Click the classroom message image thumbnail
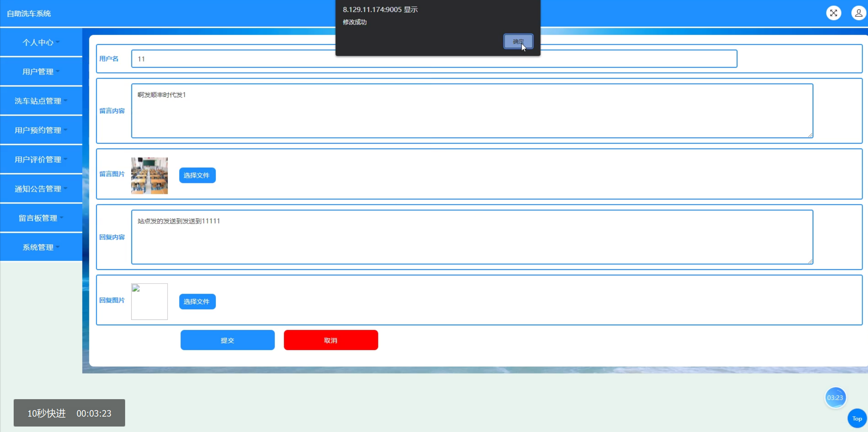 click(149, 175)
